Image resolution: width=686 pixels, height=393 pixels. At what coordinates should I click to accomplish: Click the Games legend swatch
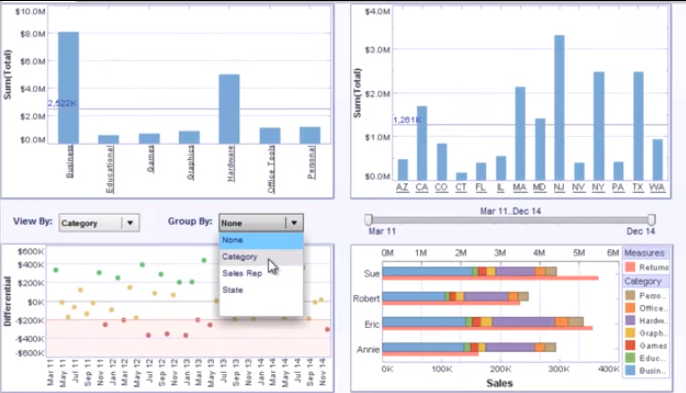(x=630, y=345)
